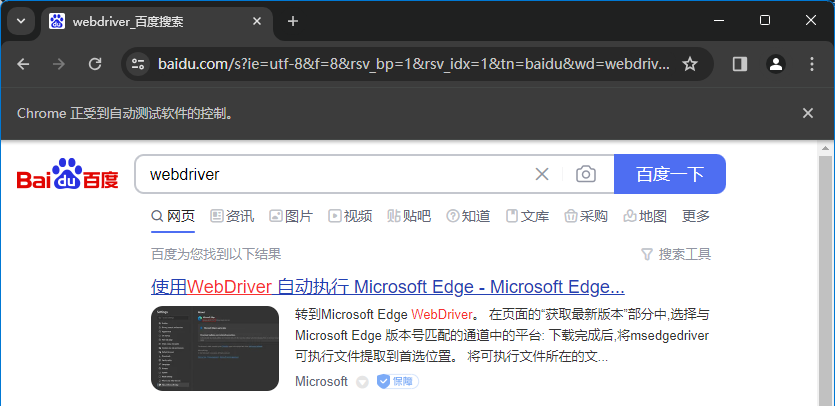The image size is (835, 406).
Task: Switch to the 文库 tab
Action: click(x=527, y=216)
